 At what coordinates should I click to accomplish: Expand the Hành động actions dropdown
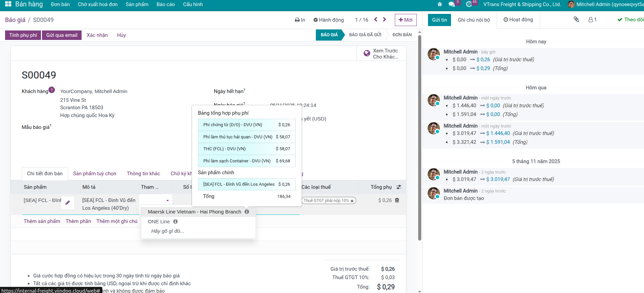pyautogui.click(x=328, y=20)
